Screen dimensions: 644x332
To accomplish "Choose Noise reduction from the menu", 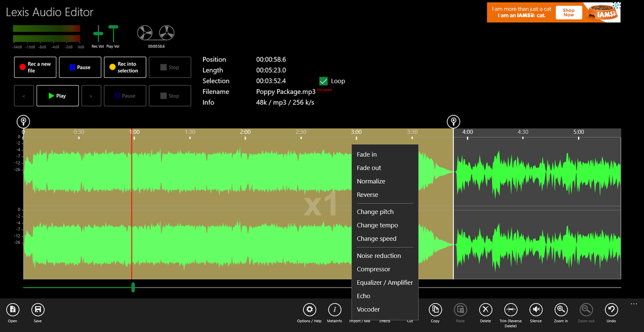I will (378, 255).
